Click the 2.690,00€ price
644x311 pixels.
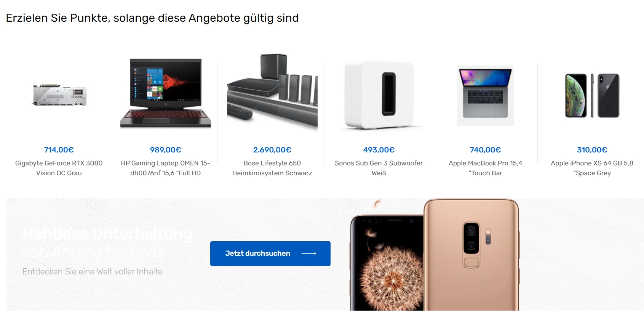[272, 150]
